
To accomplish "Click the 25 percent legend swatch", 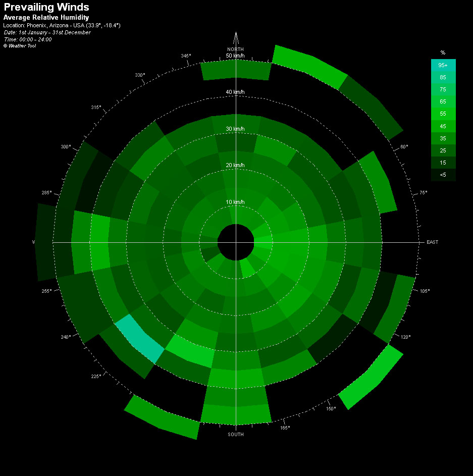I will pyautogui.click(x=443, y=150).
